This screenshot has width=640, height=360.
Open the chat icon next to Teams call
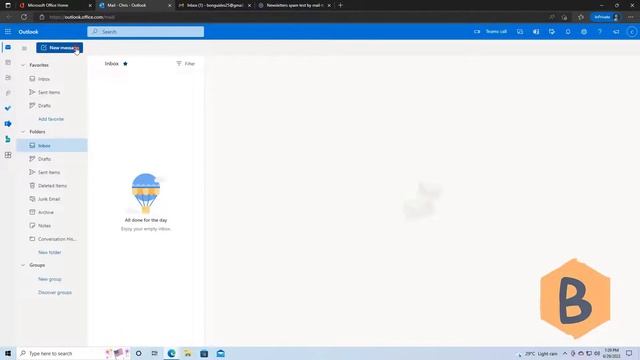point(520,31)
